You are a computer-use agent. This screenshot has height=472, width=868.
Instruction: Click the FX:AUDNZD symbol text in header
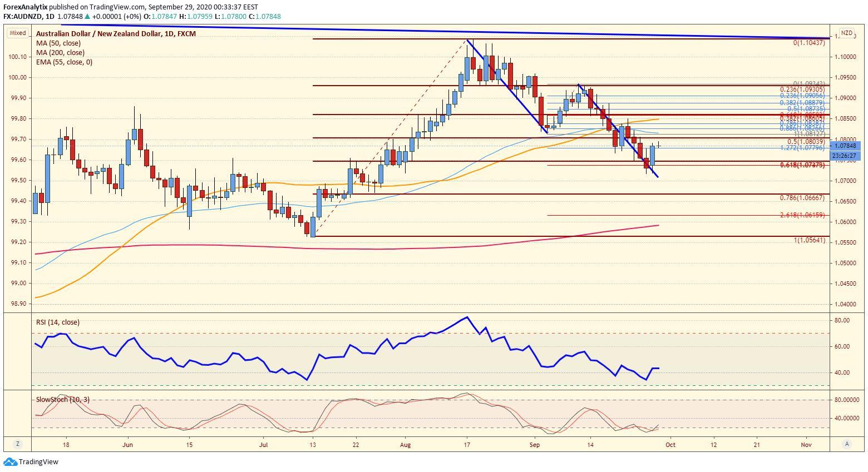coord(23,17)
